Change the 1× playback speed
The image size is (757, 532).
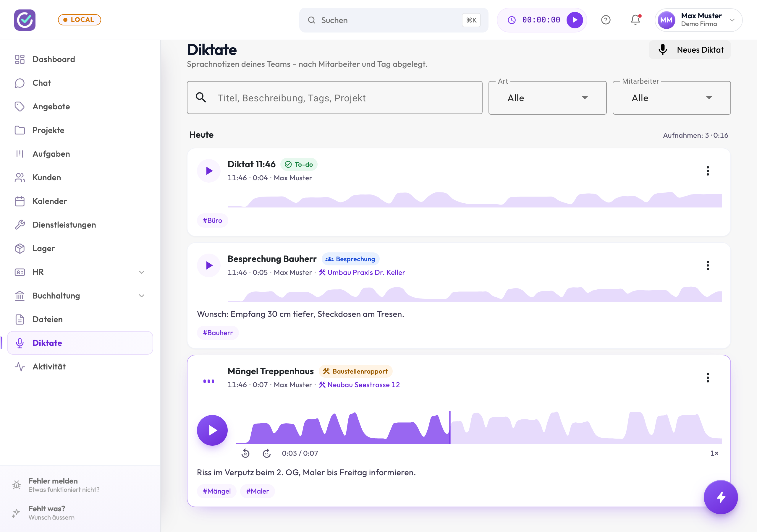pos(714,453)
